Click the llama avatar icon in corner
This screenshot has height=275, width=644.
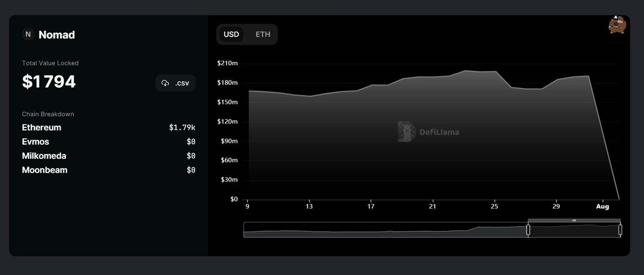[x=617, y=25]
